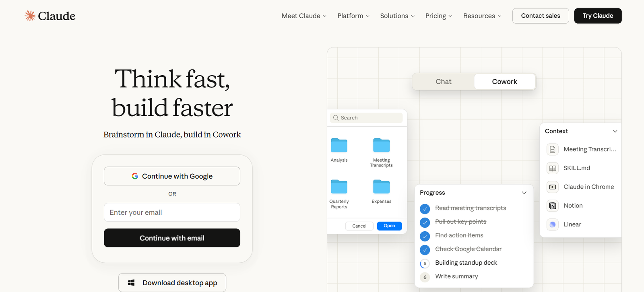Image resolution: width=644 pixels, height=292 pixels.
Task: Switch to the Chat tab
Action: pos(443,82)
